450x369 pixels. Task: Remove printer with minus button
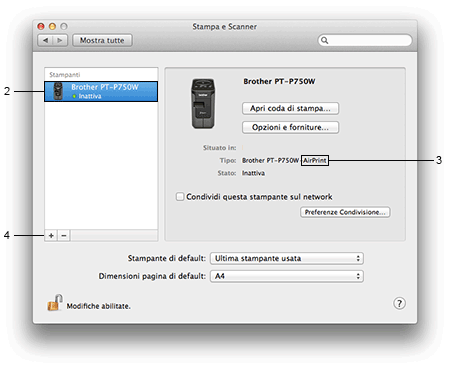coord(64,236)
